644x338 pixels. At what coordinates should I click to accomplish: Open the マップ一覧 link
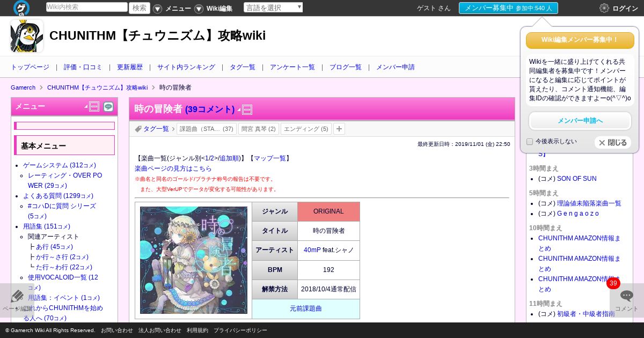pyautogui.click(x=269, y=158)
